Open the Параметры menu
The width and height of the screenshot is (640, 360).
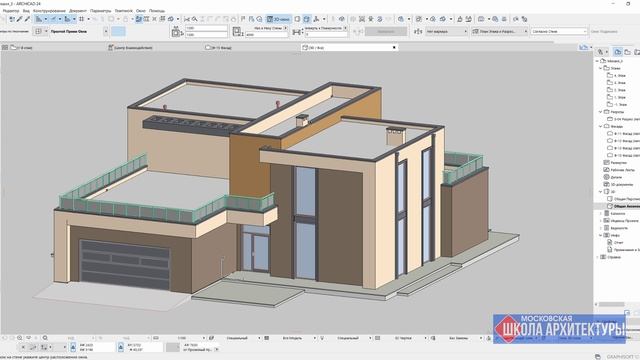(x=100, y=11)
